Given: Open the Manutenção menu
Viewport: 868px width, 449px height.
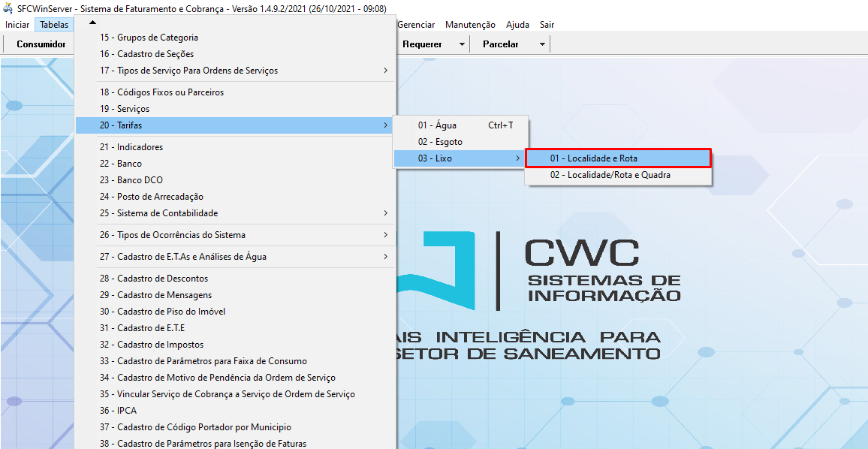Looking at the screenshot, I should pos(470,25).
